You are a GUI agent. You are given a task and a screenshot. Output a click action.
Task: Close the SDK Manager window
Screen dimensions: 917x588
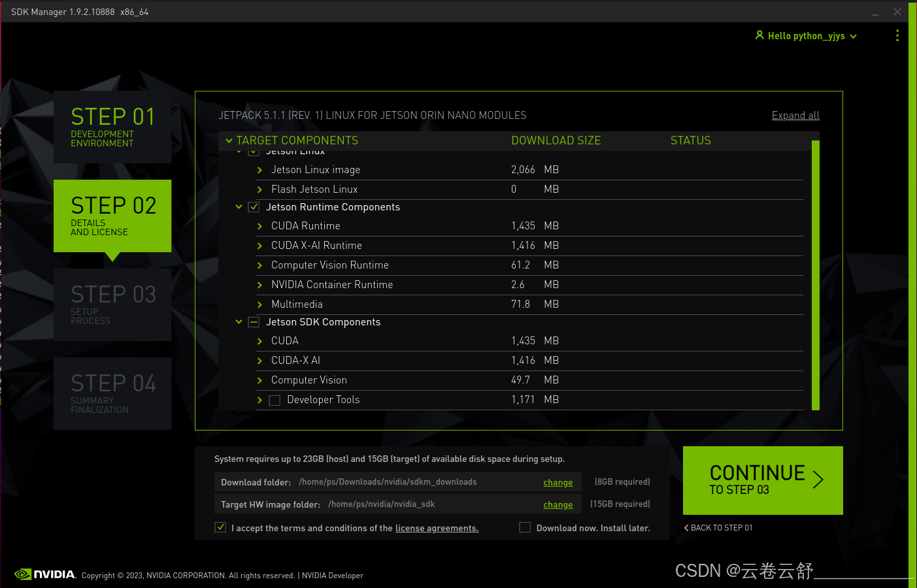coord(897,12)
